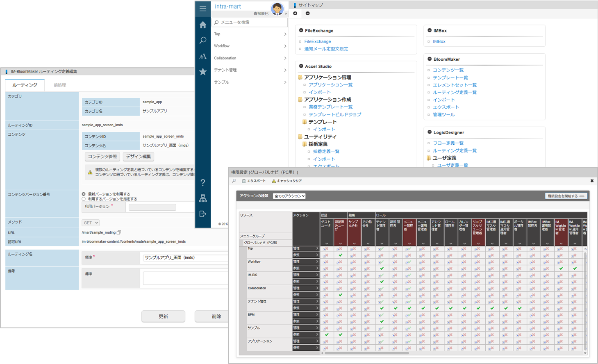
Task: Click the Home icon in the sidebar
Action: [x=203, y=25]
